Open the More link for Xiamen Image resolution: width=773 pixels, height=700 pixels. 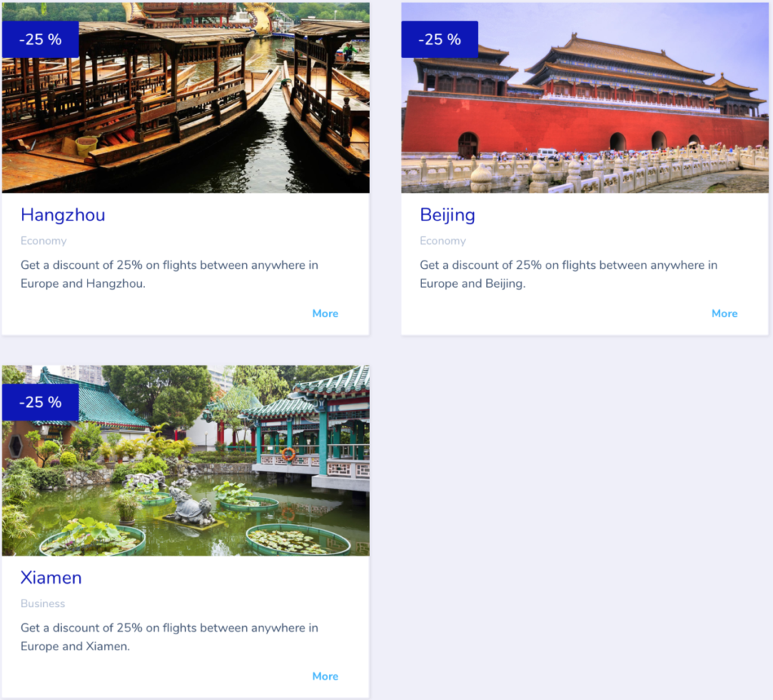(x=325, y=676)
